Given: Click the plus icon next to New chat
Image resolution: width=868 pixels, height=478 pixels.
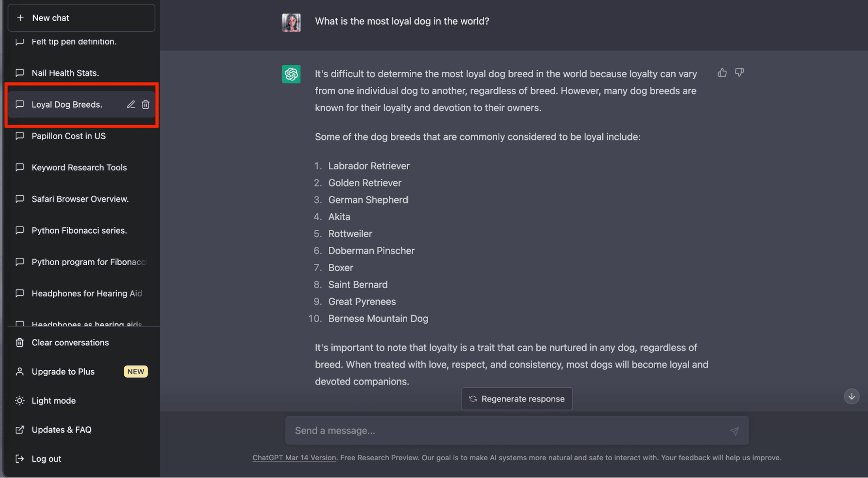Looking at the screenshot, I should pyautogui.click(x=20, y=18).
